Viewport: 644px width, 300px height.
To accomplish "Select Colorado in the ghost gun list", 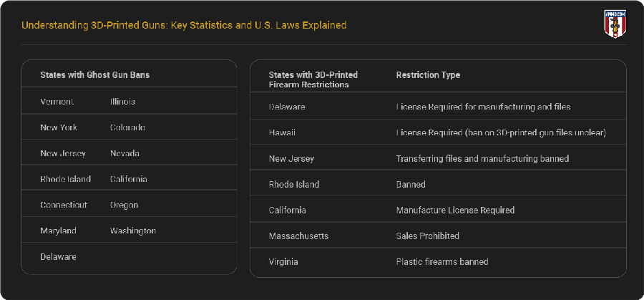I will [127, 127].
